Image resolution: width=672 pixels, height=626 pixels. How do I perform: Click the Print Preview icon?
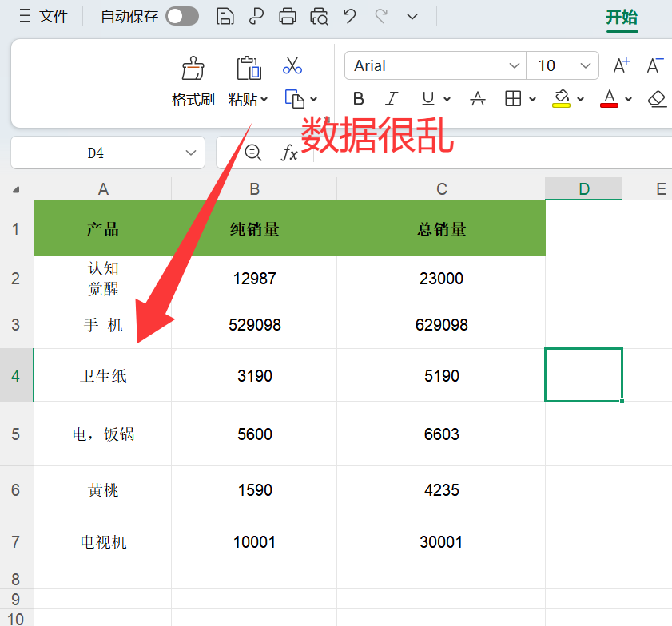319,16
